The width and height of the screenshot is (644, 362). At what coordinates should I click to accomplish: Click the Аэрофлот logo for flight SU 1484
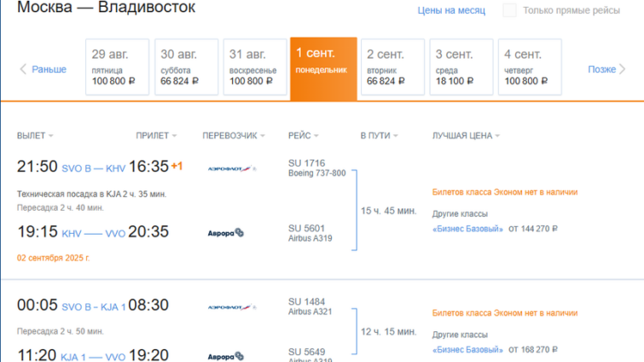(x=232, y=307)
